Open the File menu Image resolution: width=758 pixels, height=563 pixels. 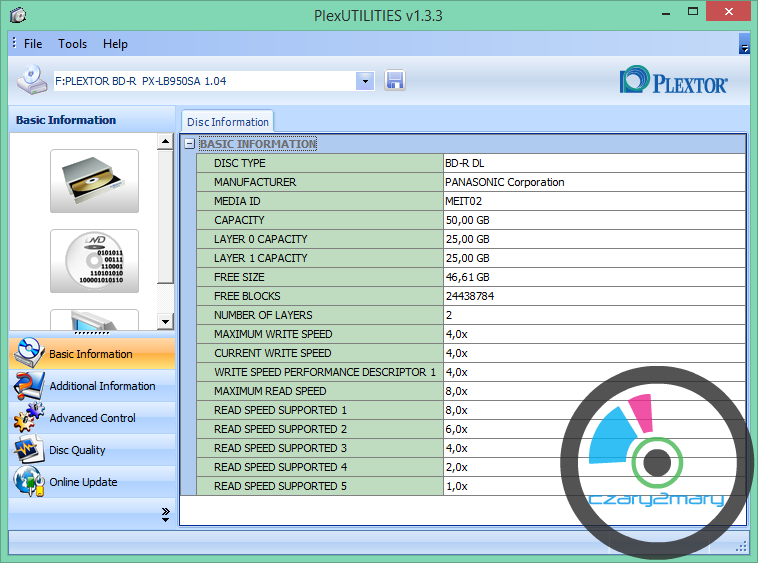coord(33,44)
